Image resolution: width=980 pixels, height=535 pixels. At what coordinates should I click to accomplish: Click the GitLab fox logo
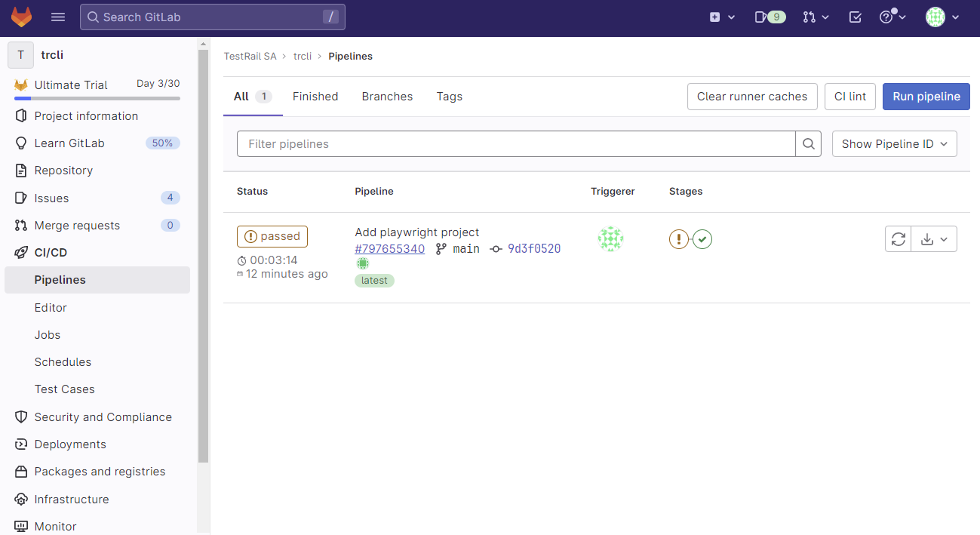pyautogui.click(x=21, y=17)
